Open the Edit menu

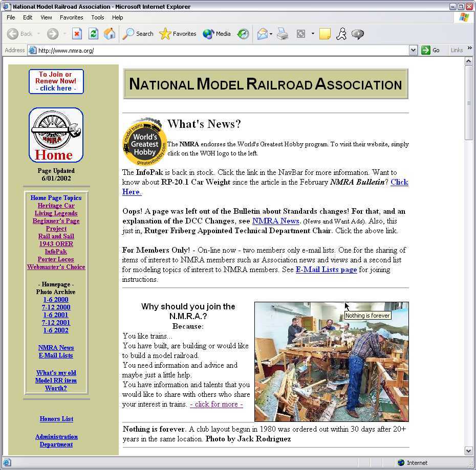(x=28, y=17)
